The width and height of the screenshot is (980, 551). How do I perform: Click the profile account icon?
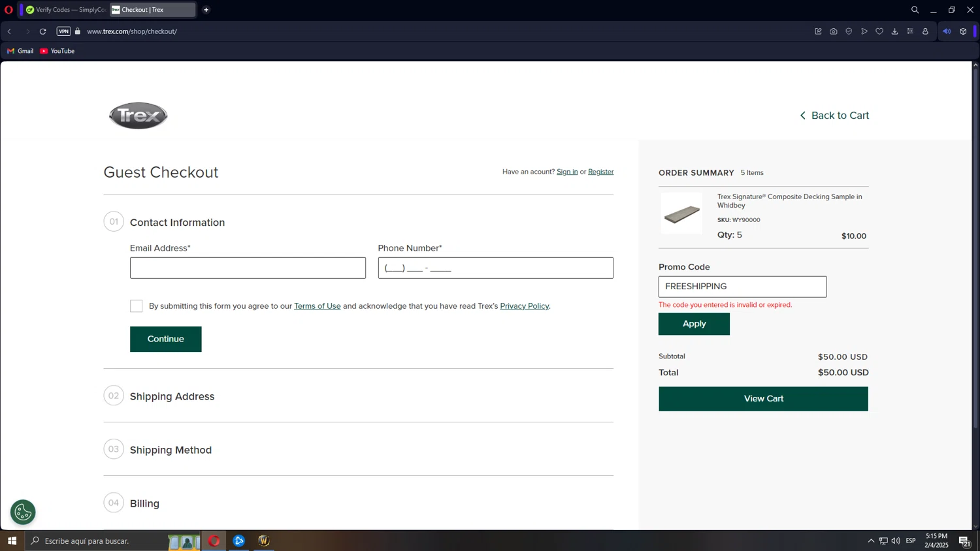pos(925,31)
